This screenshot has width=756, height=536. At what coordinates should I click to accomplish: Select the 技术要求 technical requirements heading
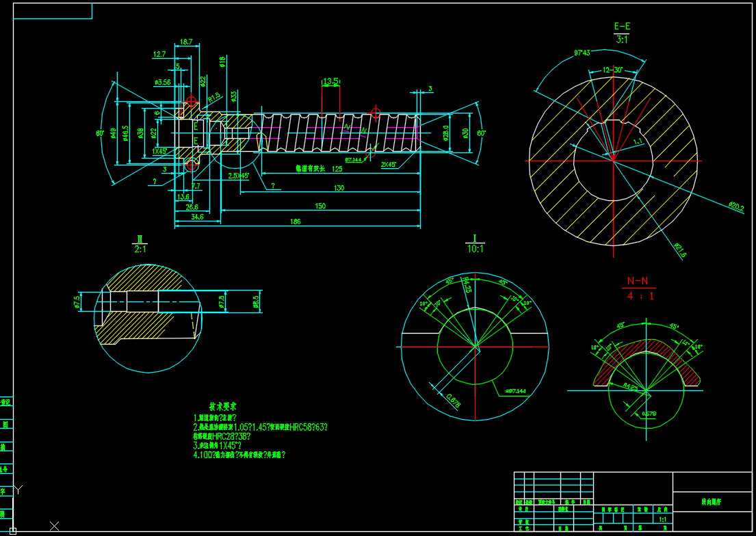pos(229,406)
